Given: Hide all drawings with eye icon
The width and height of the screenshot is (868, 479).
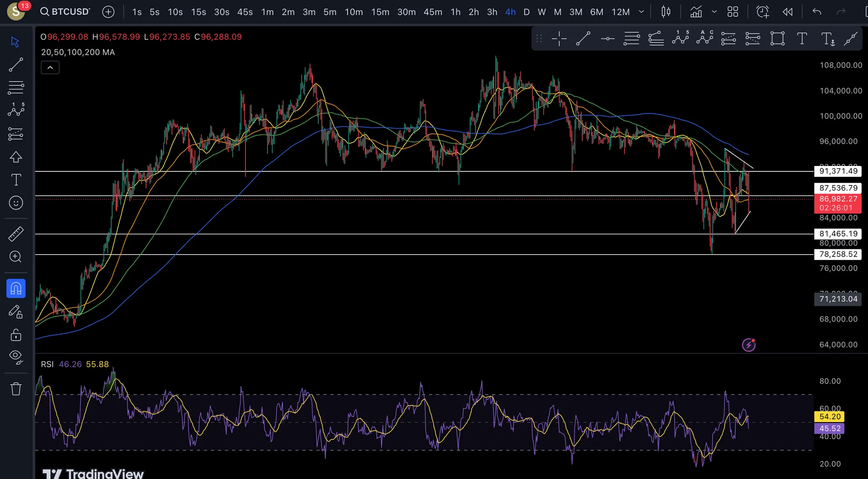Looking at the screenshot, I should [16, 357].
